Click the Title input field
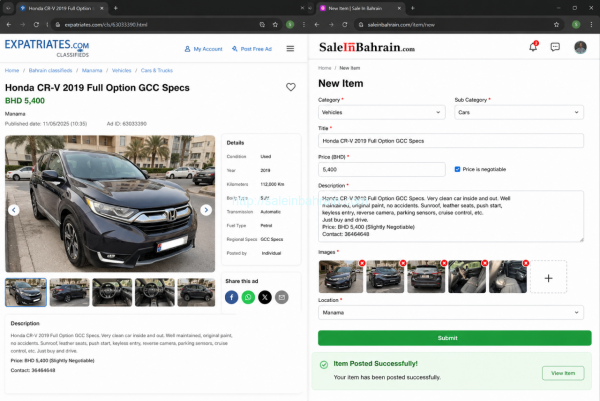 coord(451,141)
